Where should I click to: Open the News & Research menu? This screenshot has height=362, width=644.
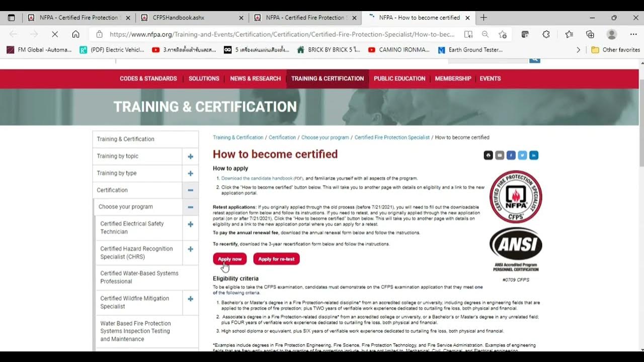click(256, 78)
